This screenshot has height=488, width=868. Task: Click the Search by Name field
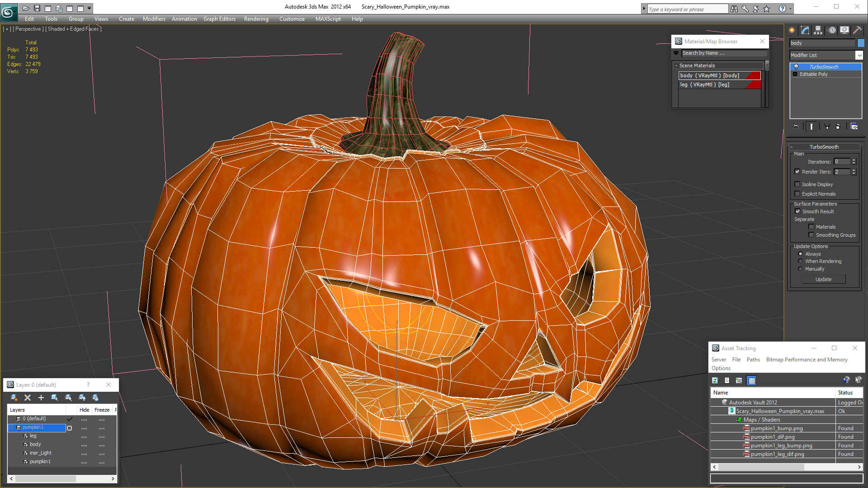pyautogui.click(x=723, y=53)
